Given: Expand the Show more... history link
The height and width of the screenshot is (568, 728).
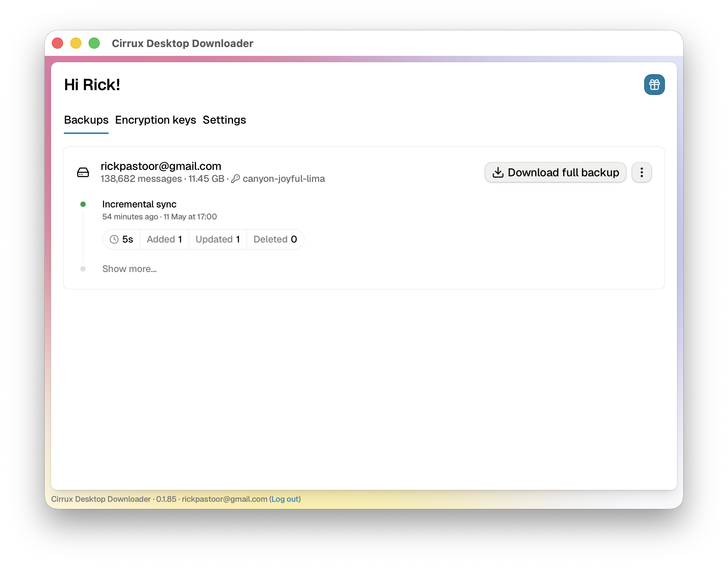Looking at the screenshot, I should 129,269.
